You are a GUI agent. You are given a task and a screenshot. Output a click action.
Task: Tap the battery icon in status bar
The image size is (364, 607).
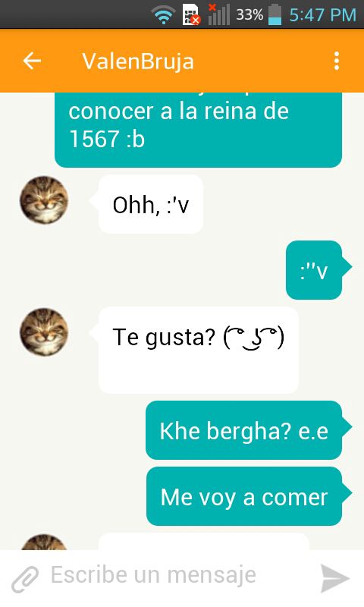pos(275,14)
